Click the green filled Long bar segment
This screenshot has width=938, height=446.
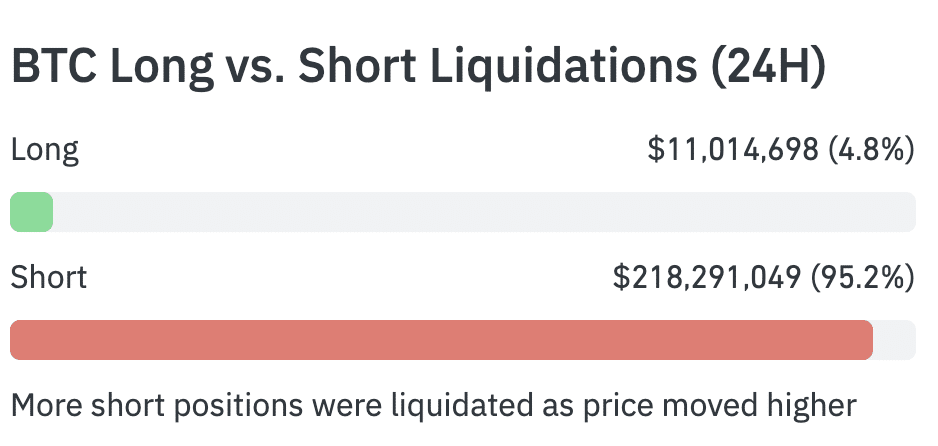tap(31, 212)
